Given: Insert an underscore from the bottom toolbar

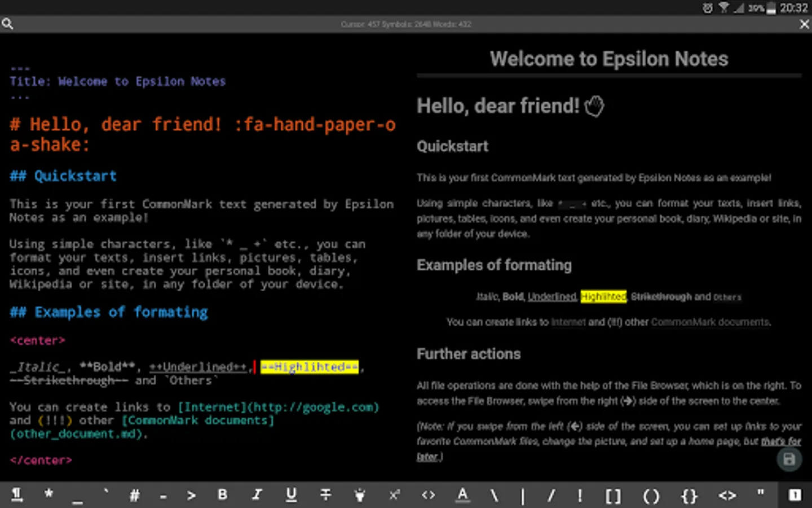Looking at the screenshot, I should (x=77, y=501).
